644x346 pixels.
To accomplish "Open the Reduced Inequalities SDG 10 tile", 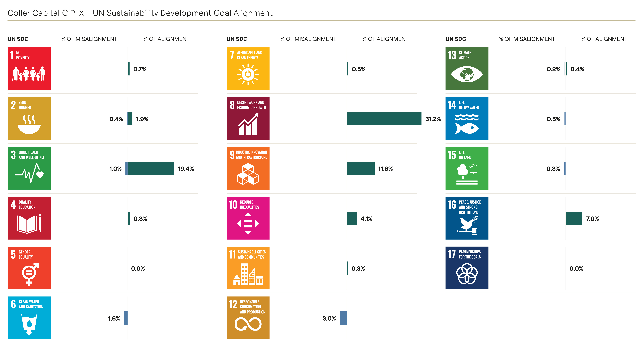I will click(248, 218).
